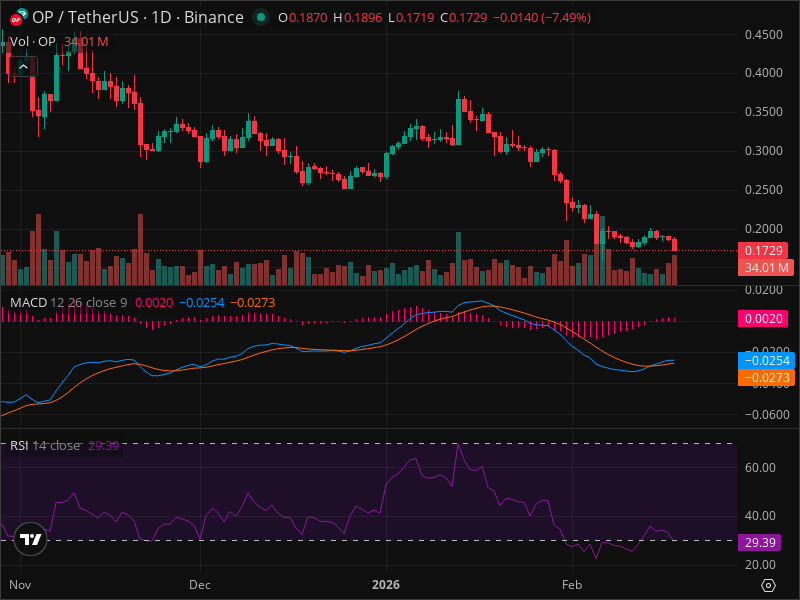Click the open value O0.1870 in header
Viewport: 800px width, 600px height.
303,17
